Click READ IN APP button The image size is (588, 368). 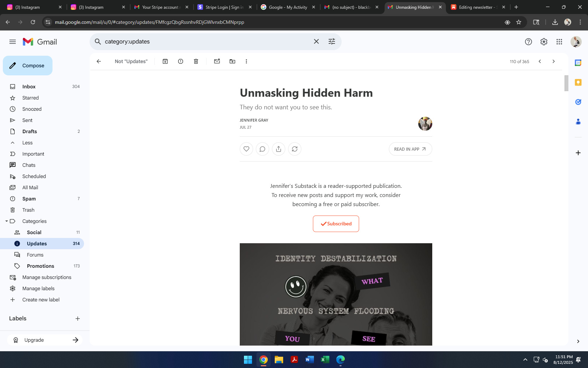tap(410, 149)
